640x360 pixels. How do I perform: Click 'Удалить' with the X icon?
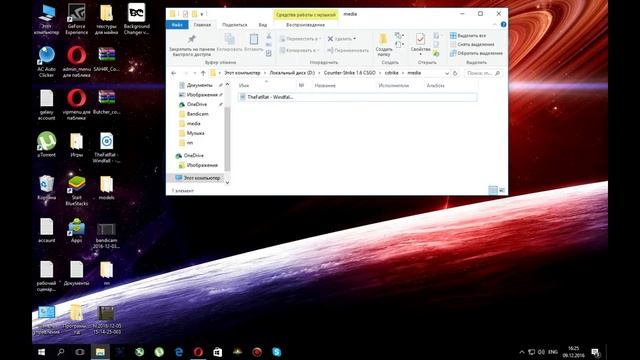[x=342, y=39]
